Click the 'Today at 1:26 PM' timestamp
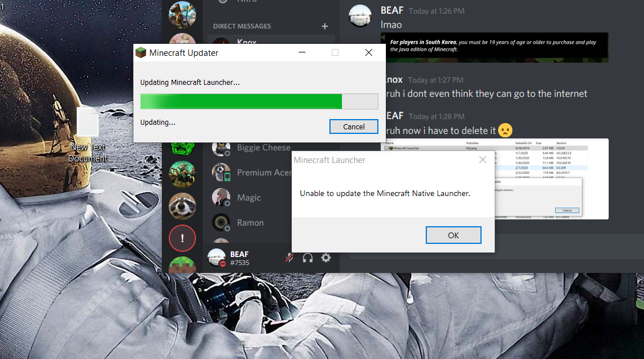The height and width of the screenshot is (359, 644). [x=437, y=11]
